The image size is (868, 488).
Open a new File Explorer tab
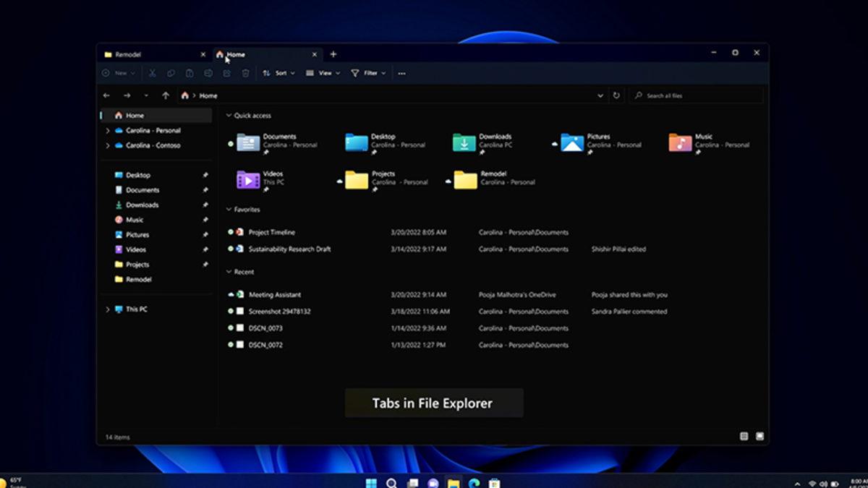click(333, 53)
